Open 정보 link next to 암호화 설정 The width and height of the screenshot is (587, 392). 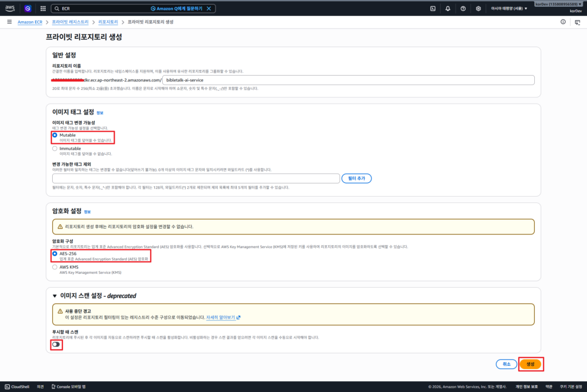pos(87,211)
